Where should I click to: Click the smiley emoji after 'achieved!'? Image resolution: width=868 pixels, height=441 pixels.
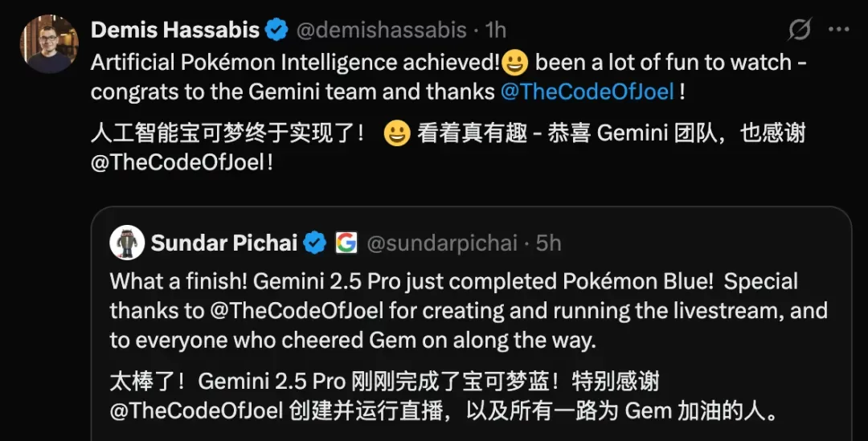[x=515, y=63]
